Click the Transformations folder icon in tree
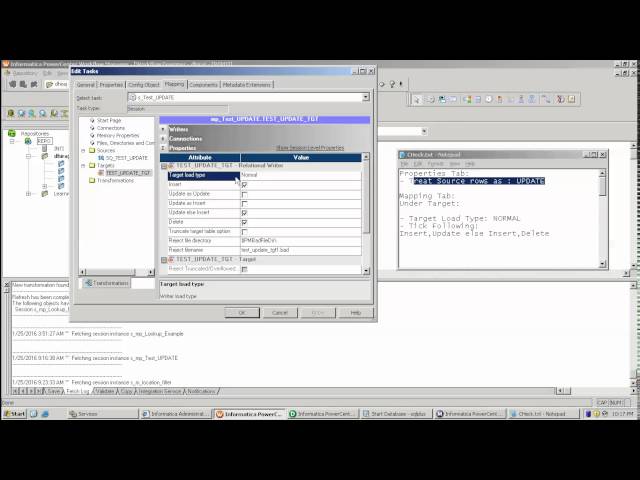 (x=92, y=180)
